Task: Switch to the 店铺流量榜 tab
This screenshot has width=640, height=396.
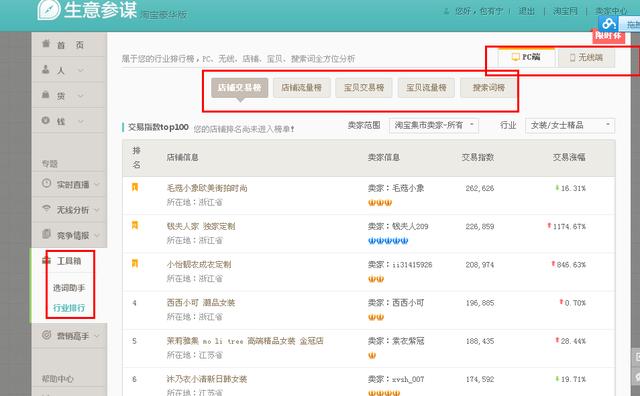Action: (302, 88)
